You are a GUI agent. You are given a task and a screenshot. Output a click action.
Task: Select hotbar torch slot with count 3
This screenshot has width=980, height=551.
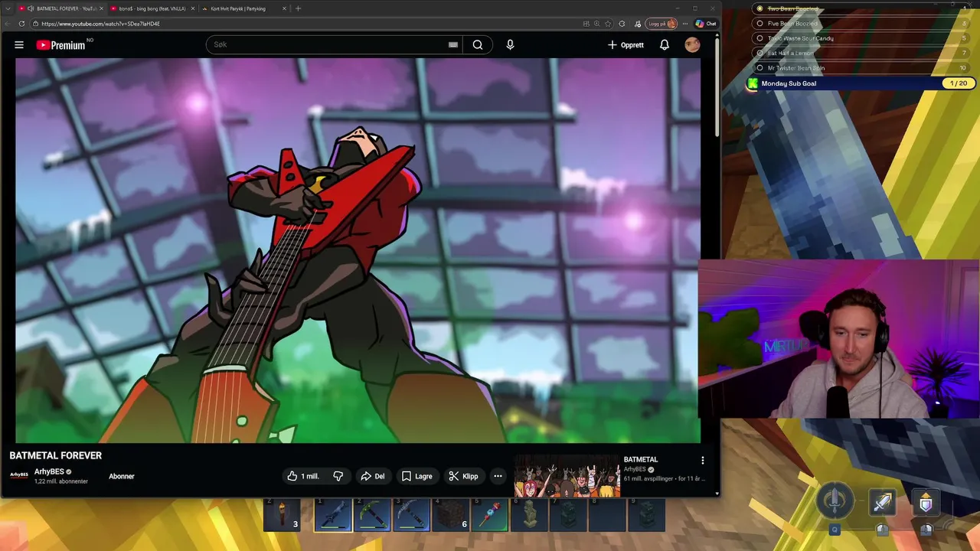pyautogui.click(x=282, y=514)
